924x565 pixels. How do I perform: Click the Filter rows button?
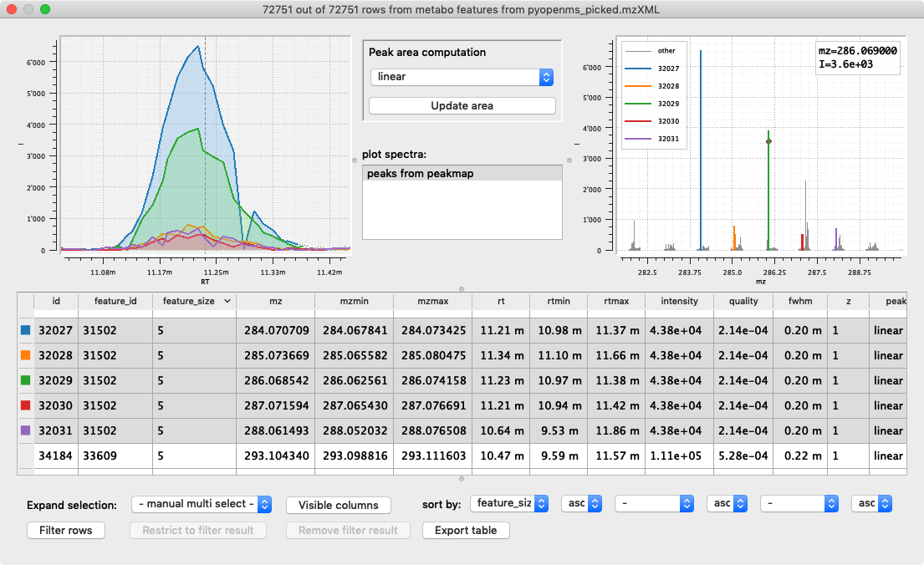click(66, 530)
